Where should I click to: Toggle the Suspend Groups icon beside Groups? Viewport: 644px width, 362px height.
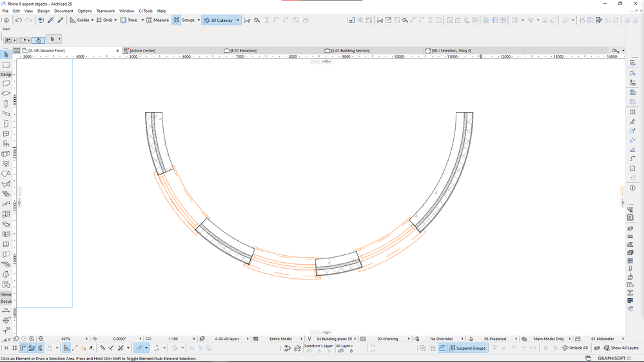pyautogui.click(x=176, y=20)
